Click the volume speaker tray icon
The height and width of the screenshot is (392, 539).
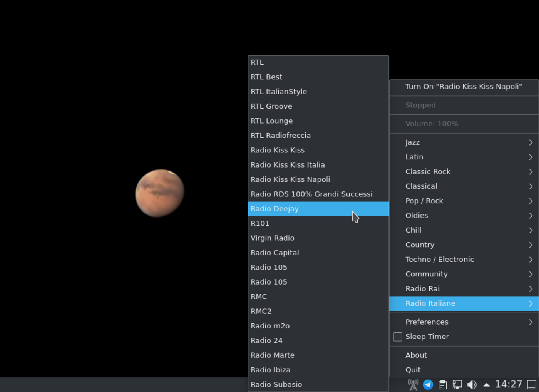[x=472, y=384]
